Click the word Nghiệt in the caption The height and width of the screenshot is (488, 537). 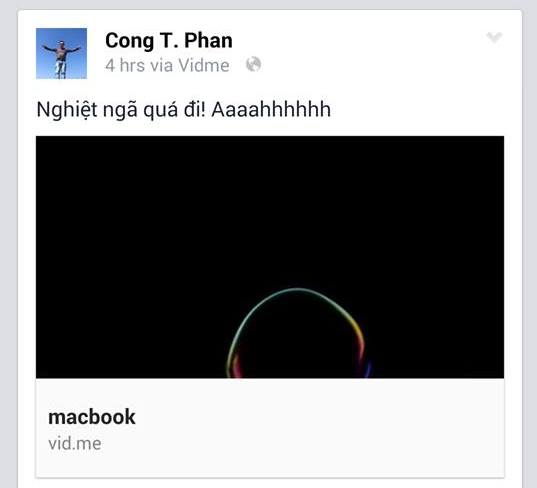(x=67, y=110)
